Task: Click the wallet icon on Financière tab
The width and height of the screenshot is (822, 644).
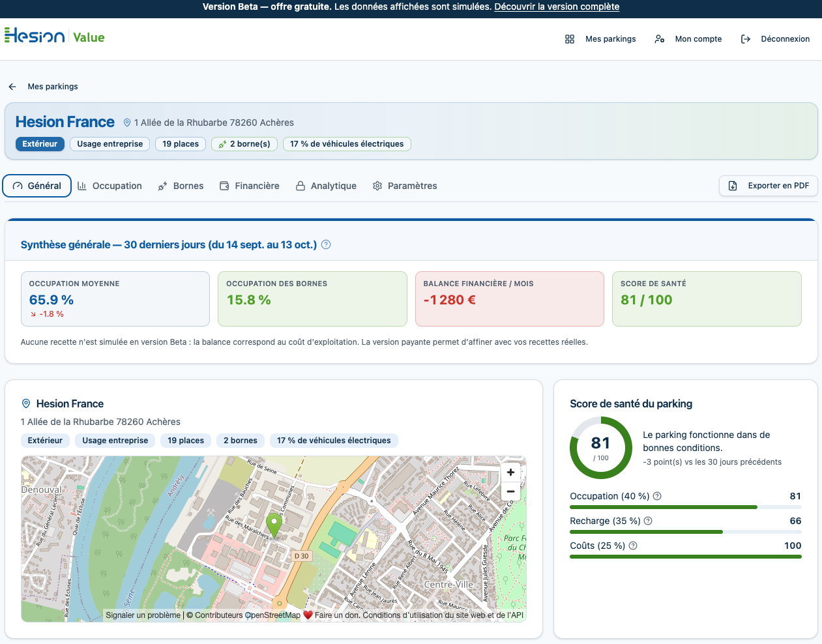Action: 224,186
